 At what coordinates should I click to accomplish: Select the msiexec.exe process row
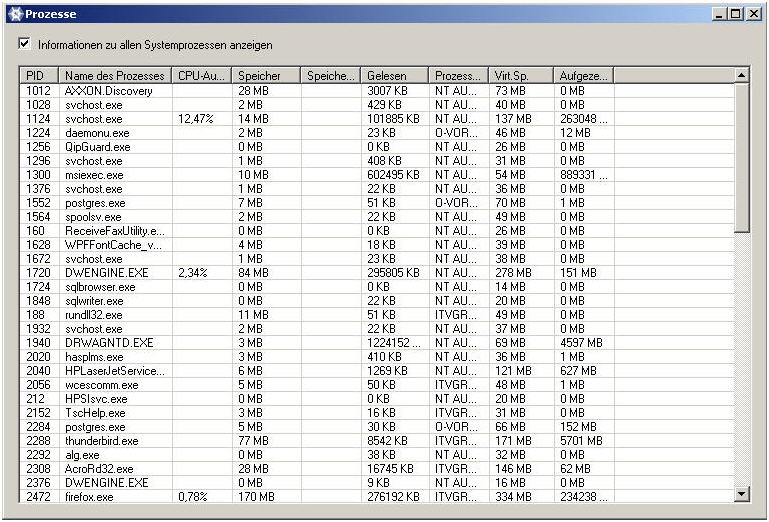(x=94, y=174)
